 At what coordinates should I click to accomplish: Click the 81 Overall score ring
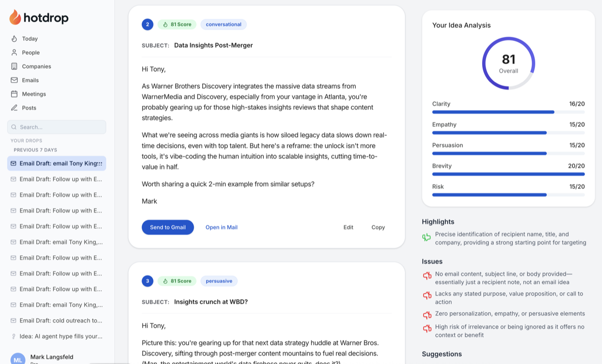[x=509, y=63]
